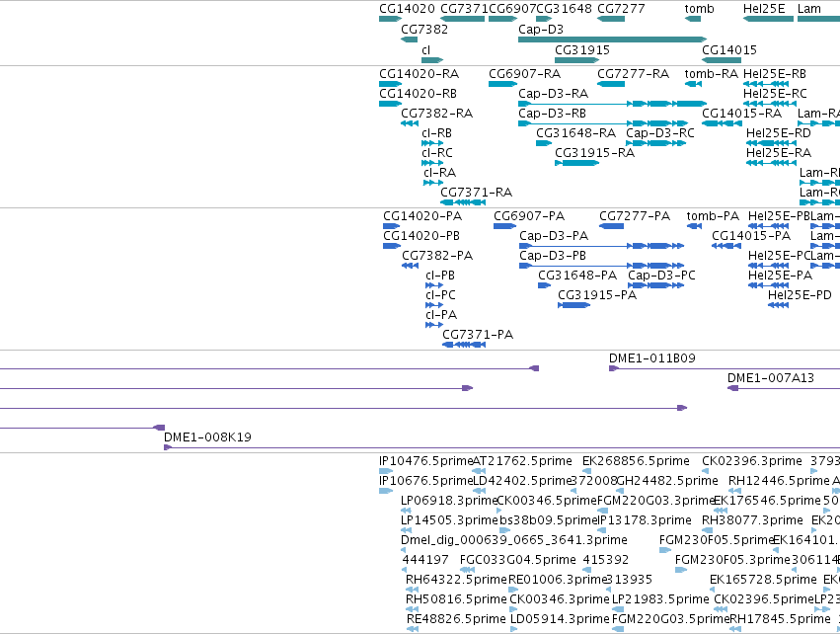Click the CG7371-RA transcript glyph

463,202
